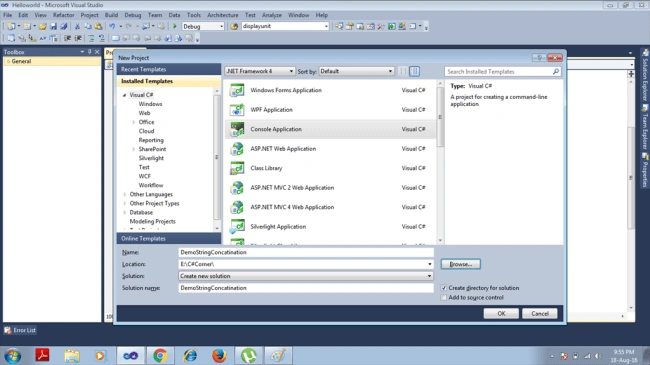650x365 pixels.
Task: Open the Error List panel tab
Action: [20, 330]
